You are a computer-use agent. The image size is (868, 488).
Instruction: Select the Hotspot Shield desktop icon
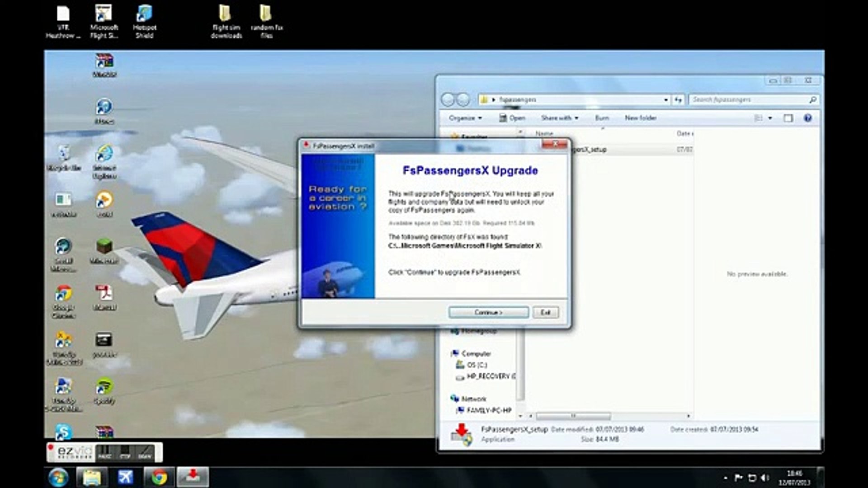point(145,21)
